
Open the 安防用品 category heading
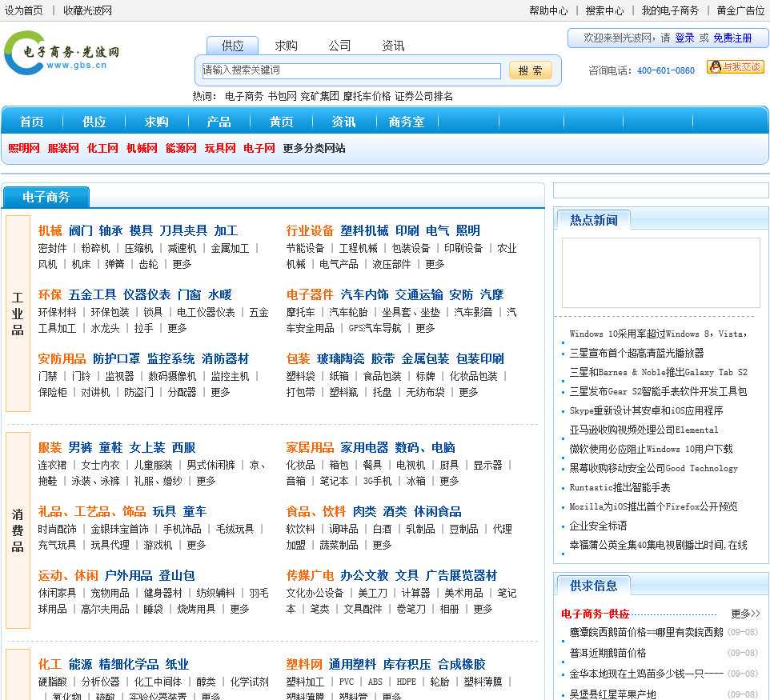click(62, 359)
